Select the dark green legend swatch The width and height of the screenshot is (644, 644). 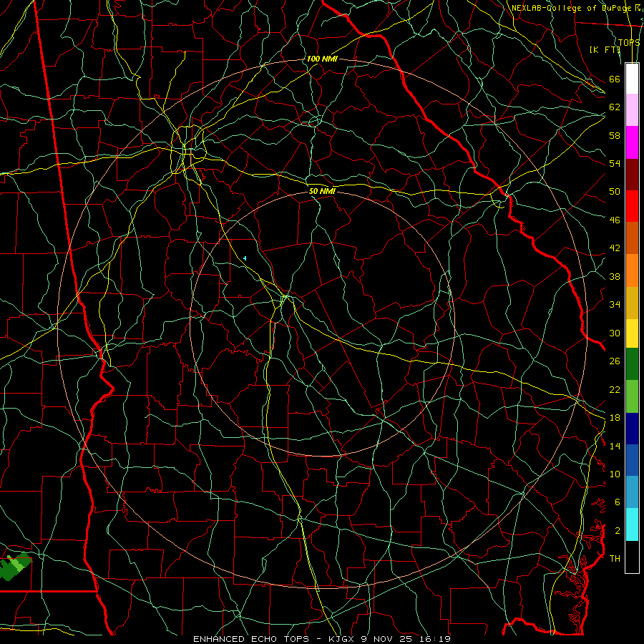(632, 364)
